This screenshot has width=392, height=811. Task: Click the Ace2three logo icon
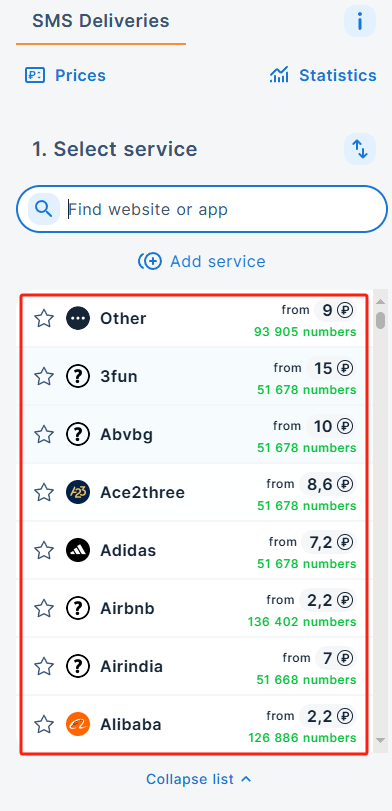click(x=78, y=492)
